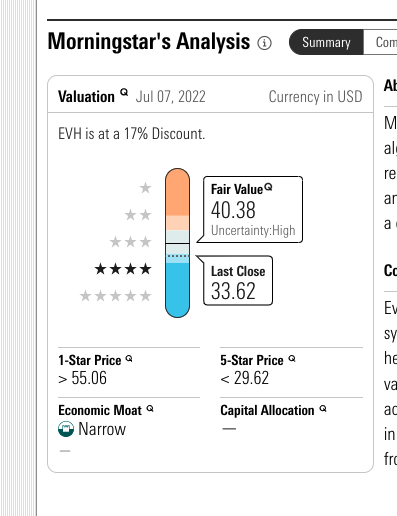This screenshot has height=516, width=397.
Task: Click the single-star rating row
Action: click(145, 188)
